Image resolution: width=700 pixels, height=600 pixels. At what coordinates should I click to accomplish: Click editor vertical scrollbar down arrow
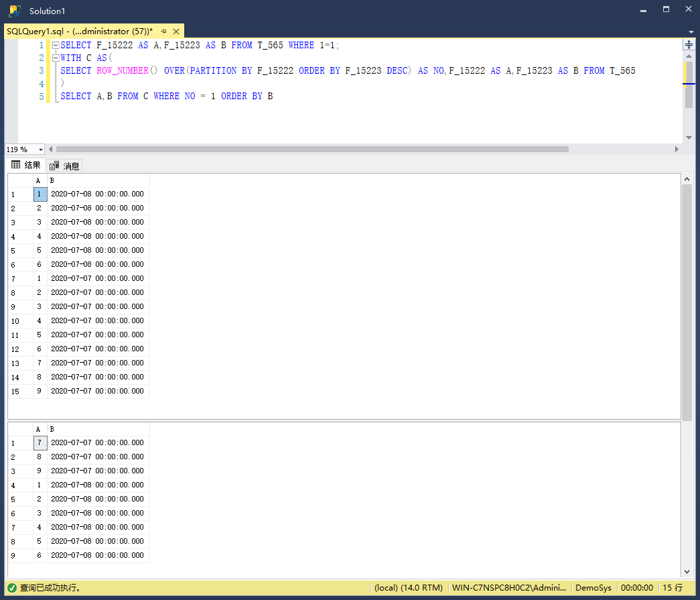point(689,137)
